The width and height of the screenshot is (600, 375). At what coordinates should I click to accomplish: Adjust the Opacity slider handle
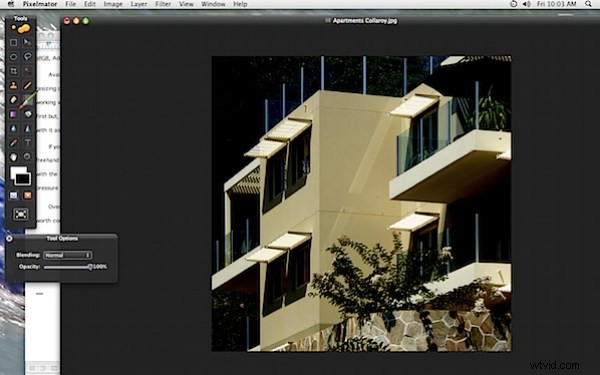pos(90,267)
